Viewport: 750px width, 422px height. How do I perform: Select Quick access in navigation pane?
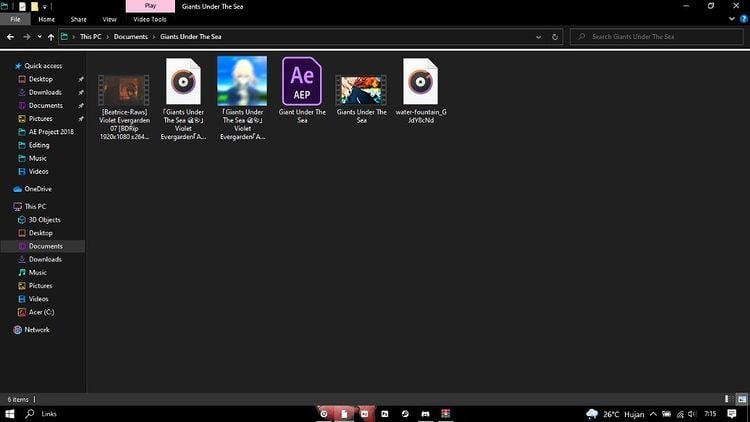tap(43, 66)
